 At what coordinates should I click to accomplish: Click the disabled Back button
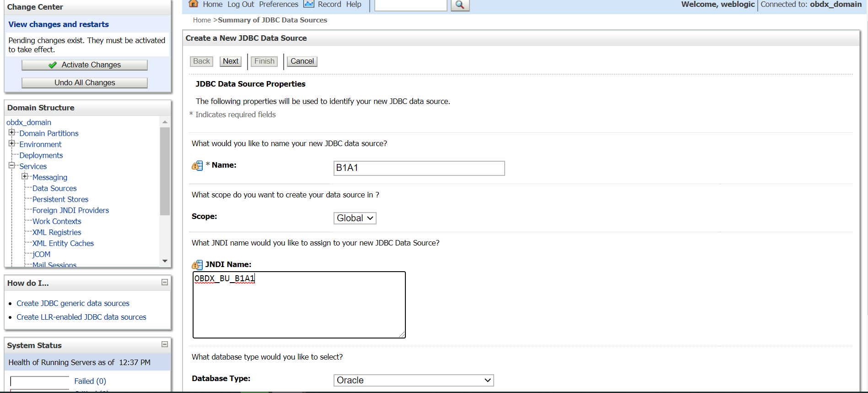[x=201, y=61]
